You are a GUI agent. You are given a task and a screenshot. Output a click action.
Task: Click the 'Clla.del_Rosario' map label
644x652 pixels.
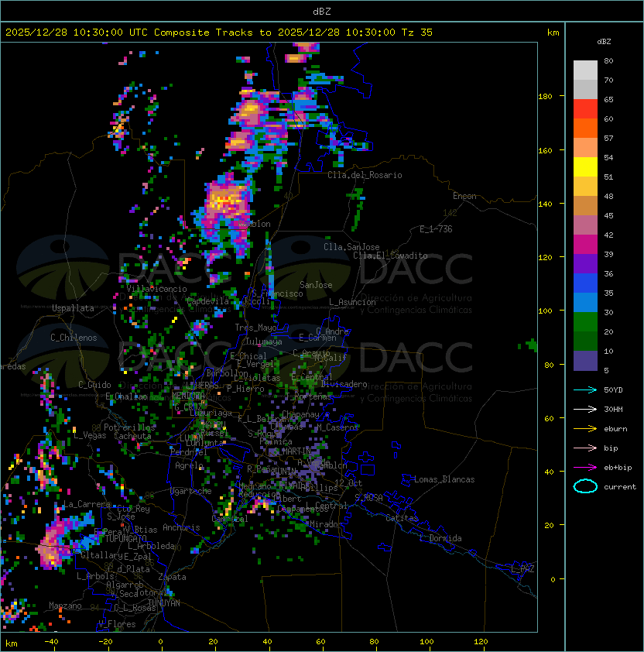tap(365, 175)
